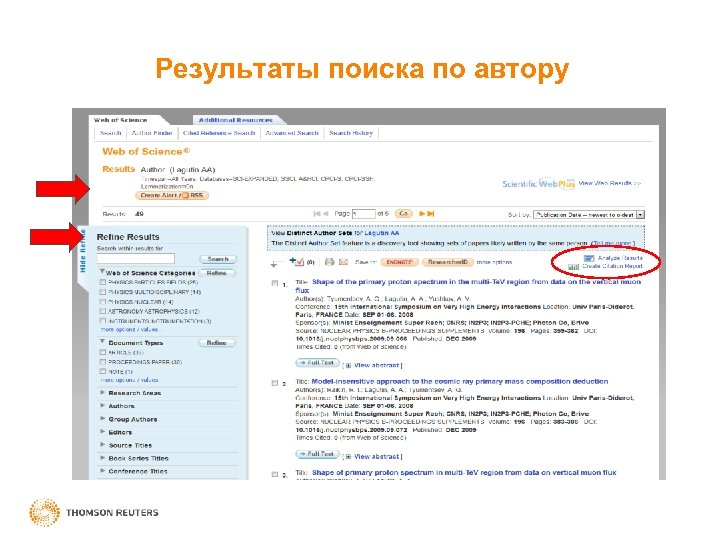Open Cited Reference Search sub-tab

point(219,133)
